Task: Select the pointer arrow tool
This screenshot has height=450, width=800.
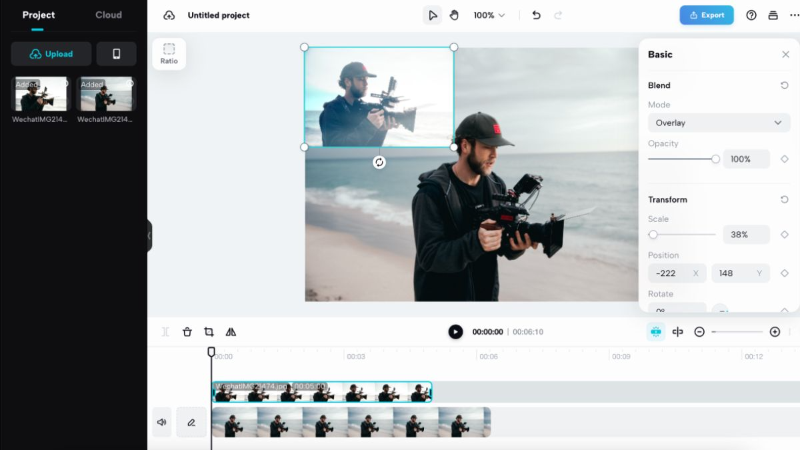Action: (x=432, y=15)
